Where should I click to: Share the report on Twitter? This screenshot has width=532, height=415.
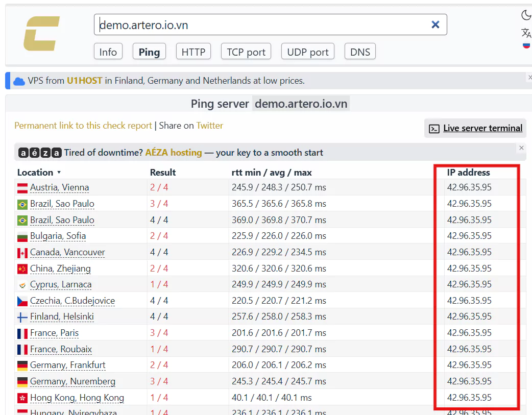pyautogui.click(x=209, y=126)
